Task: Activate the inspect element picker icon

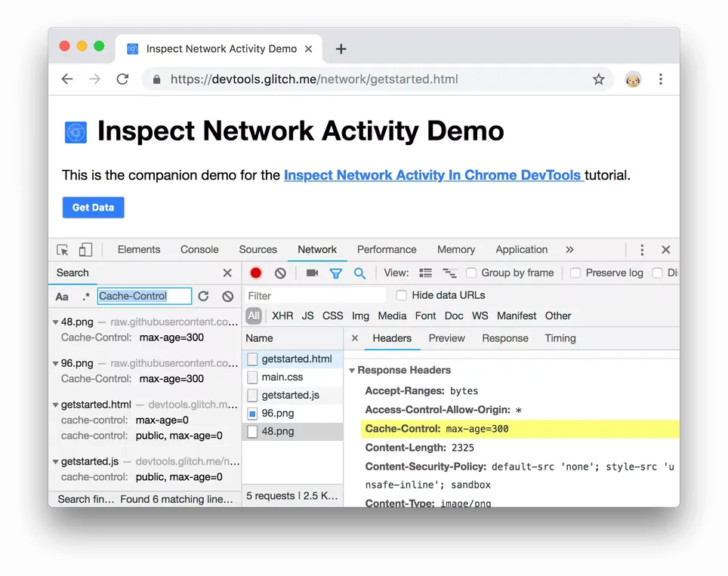Action: [x=62, y=250]
